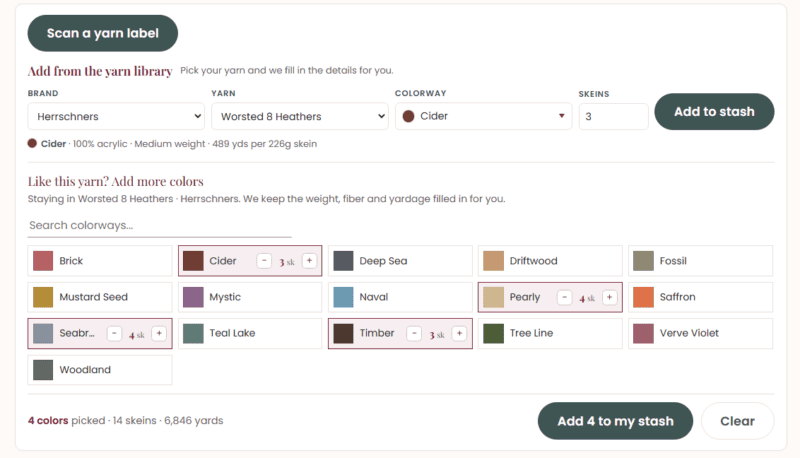800x458 pixels.
Task: Click the Pearly color swatch in grid
Action: [x=493, y=297]
